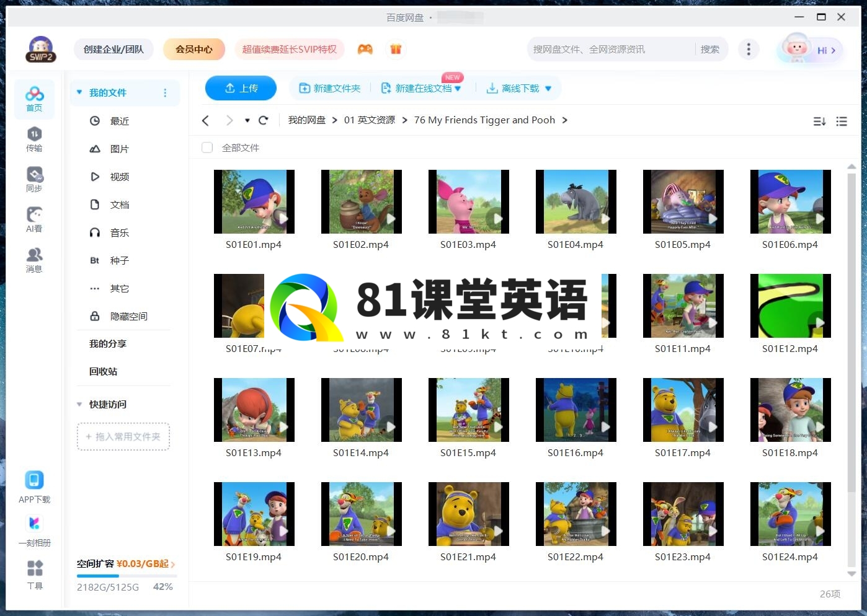The image size is (867, 616).
Task: Expand chevron after 我的网盘 breadcrumb
Action: point(335,120)
